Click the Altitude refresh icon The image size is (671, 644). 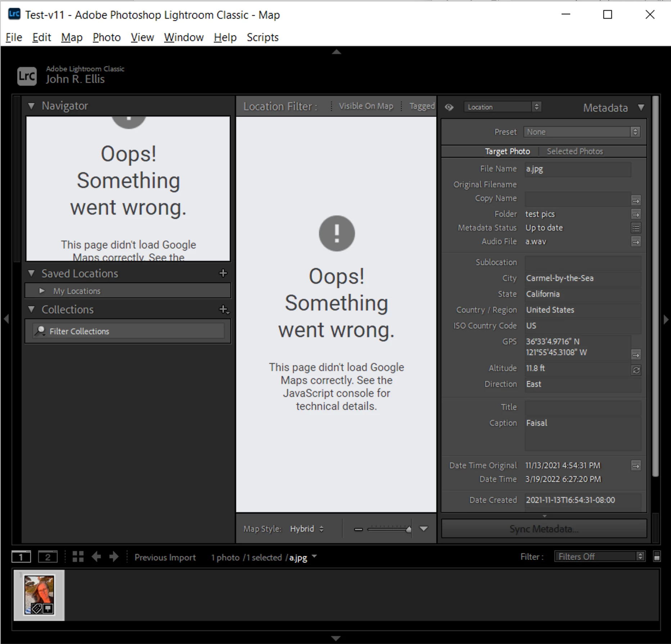click(x=636, y=370)
